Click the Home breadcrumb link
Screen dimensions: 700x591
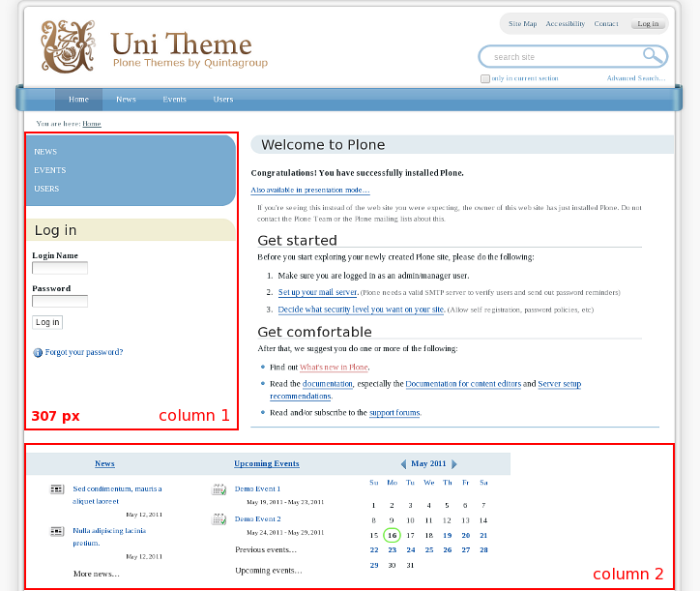coord(92,124)
